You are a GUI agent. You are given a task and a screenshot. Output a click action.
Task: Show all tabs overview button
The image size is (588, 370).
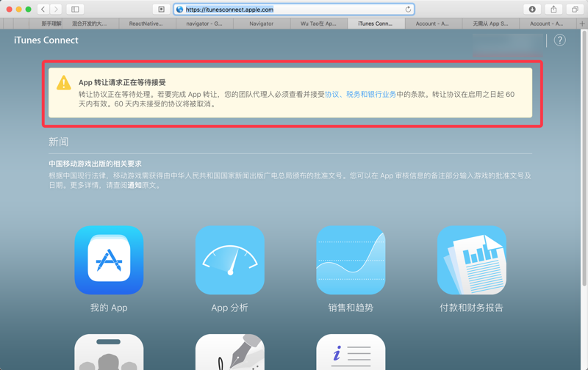(575, 10)
